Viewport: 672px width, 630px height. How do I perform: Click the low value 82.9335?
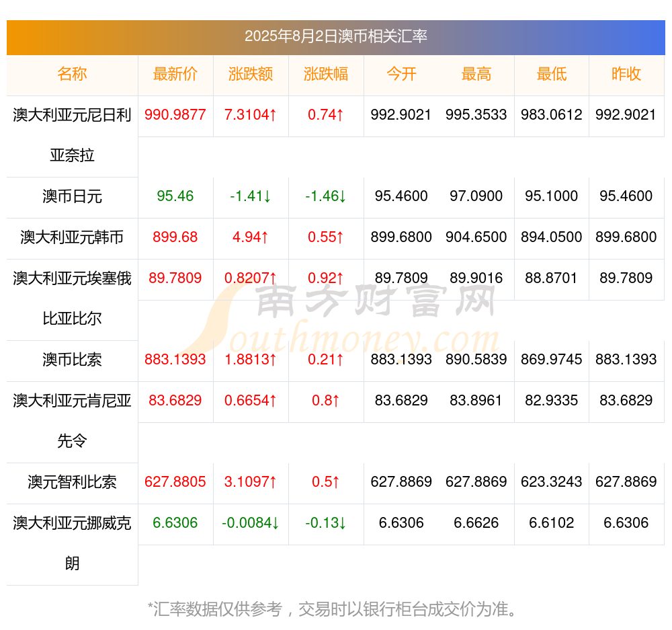click(551, 401)
